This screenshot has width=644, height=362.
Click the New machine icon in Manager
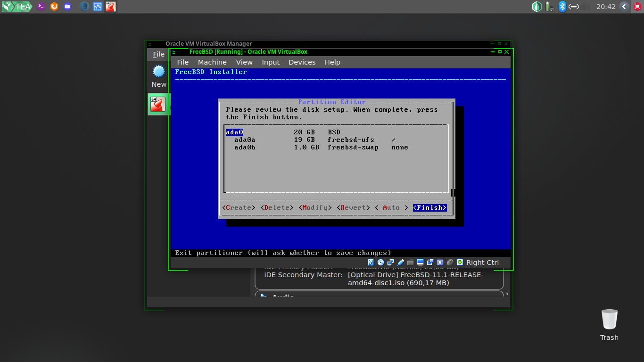tap(159, 77)
